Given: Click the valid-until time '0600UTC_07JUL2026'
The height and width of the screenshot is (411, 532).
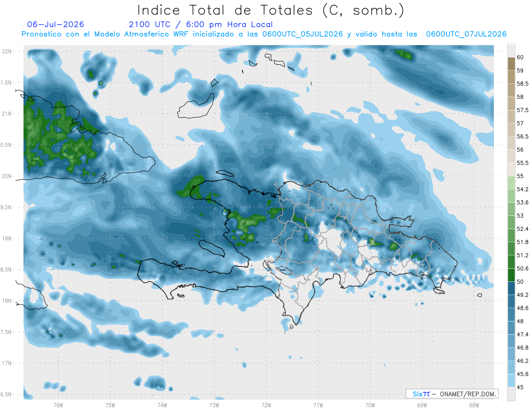Looking at the screenshot, I should pyautogui.click(x=466, y=34).
